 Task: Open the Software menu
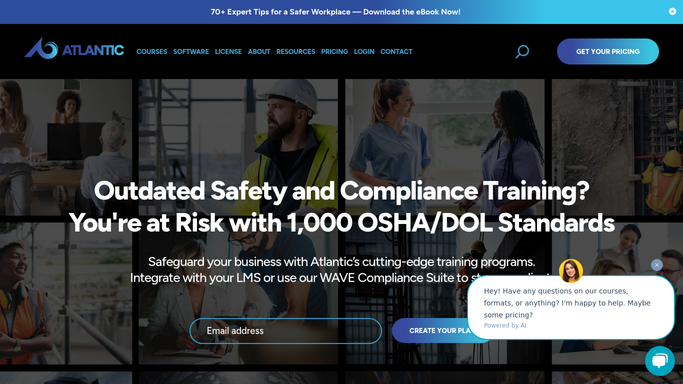tap(191, 51)
